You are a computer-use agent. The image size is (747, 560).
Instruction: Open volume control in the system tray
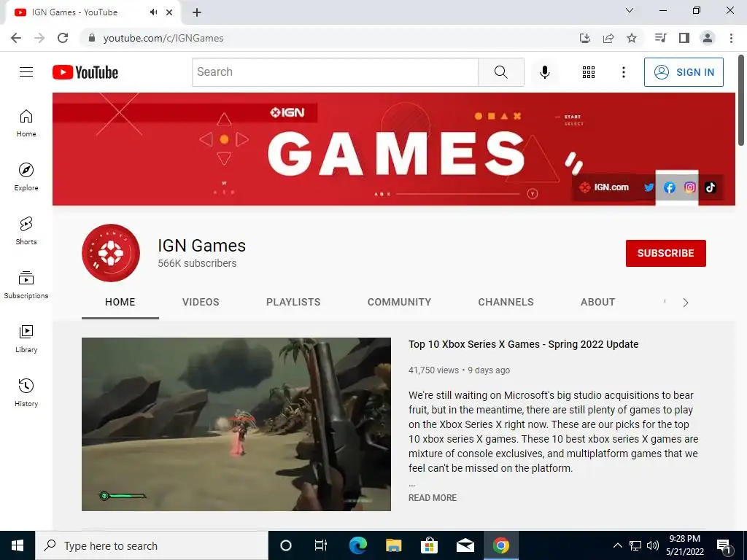click(653, 545)
